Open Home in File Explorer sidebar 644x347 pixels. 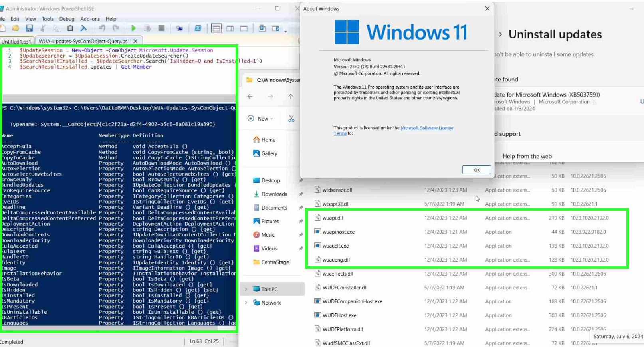[264, 140]
